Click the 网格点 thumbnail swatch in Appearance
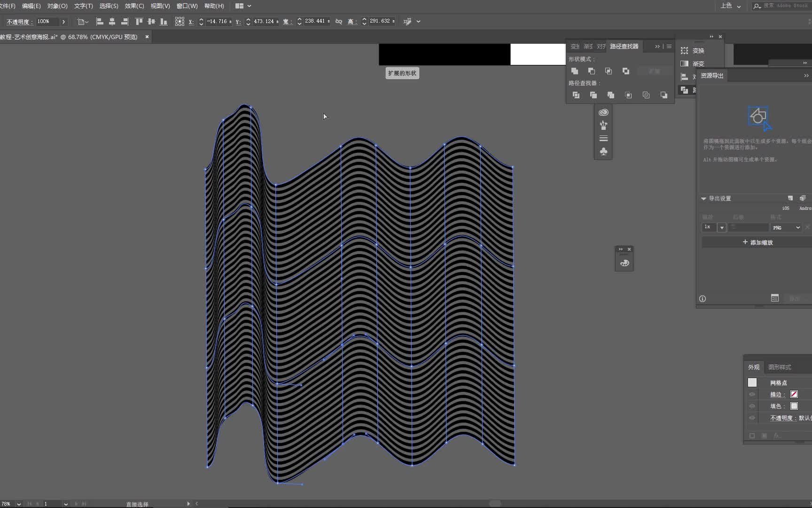 [x=752, y=382]
